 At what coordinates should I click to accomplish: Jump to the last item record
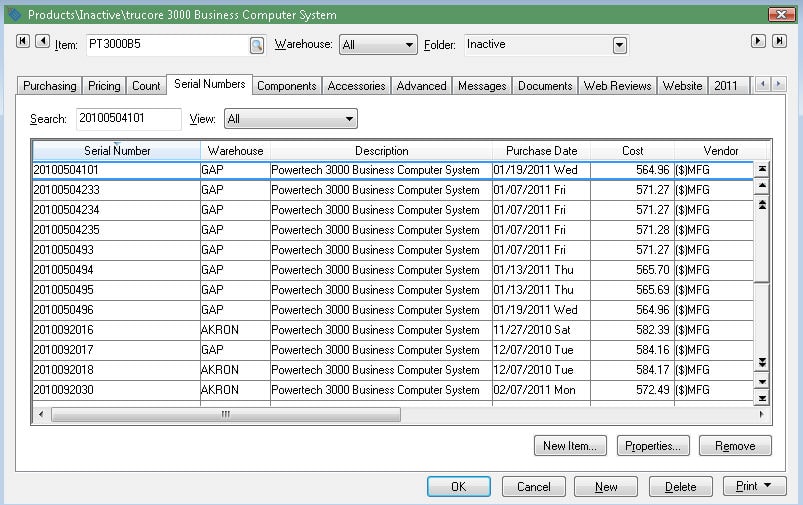click(778, 41)
